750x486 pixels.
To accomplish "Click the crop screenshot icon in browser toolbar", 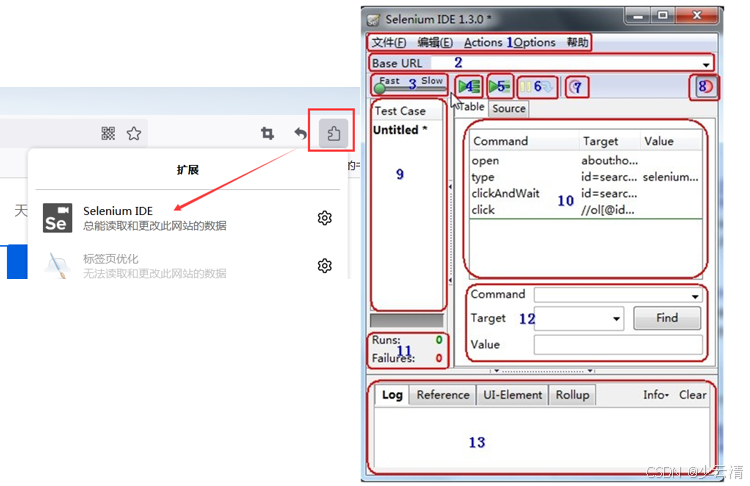I will point(267,133).
